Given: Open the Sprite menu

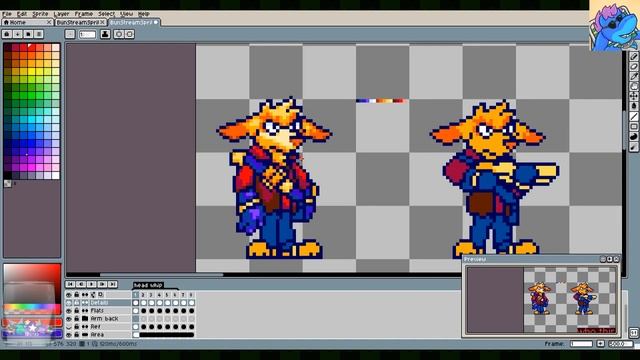Looking at the screenshot, I should tap(40, 14).
